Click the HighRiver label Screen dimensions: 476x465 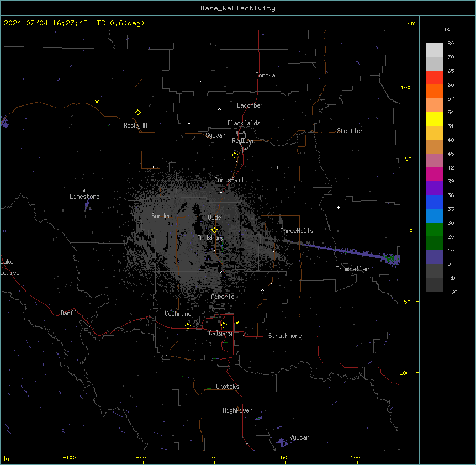click(x=237, y=410)
